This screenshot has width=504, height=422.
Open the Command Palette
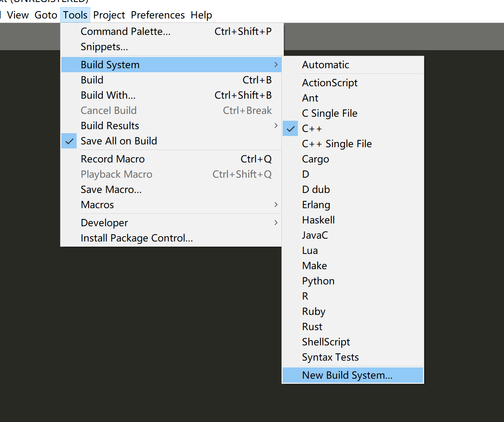point(125,31)
